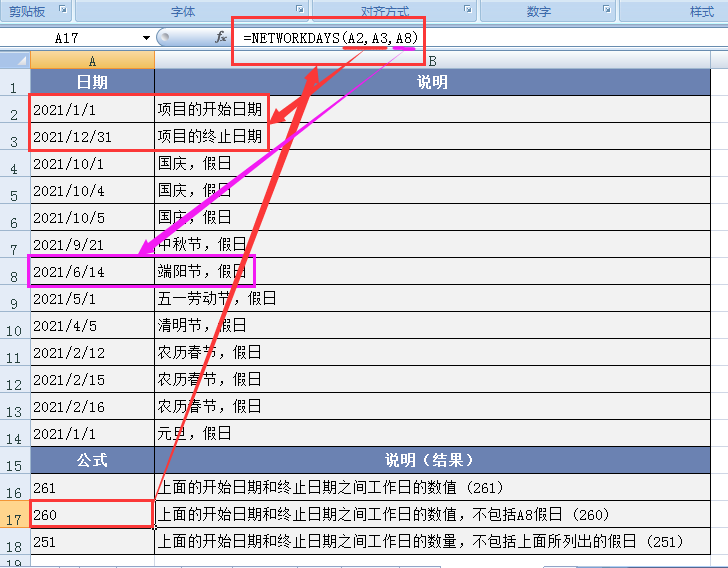
Task: Click cell A17 with value 260
Action: click(92, 514)
